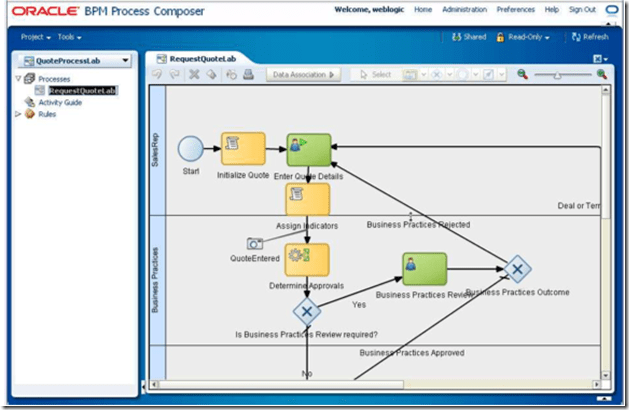Click the vertical scrollbar down arrow
Image resolution: width=629 pixels, height=410 pixels.
pos(606,375)
